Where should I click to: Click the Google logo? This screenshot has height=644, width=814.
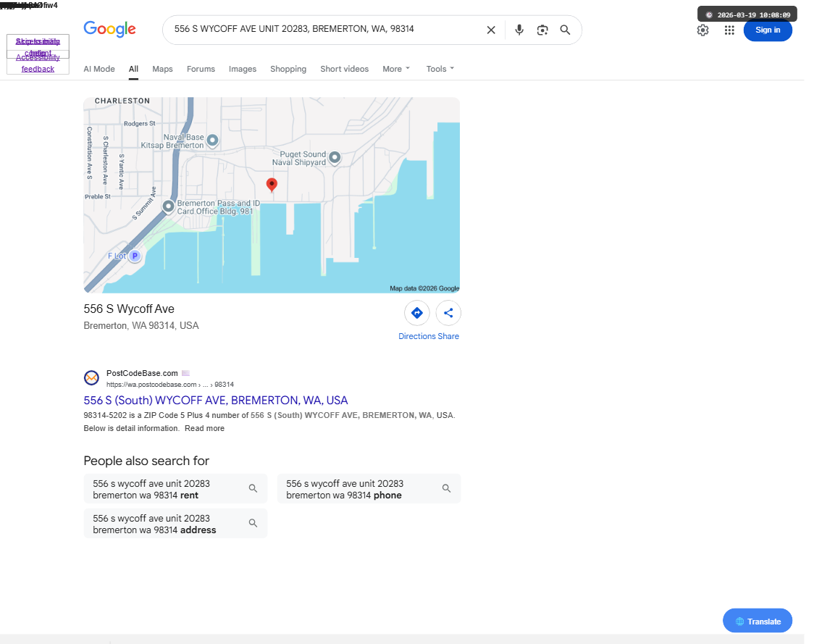(x=109, y=29)
